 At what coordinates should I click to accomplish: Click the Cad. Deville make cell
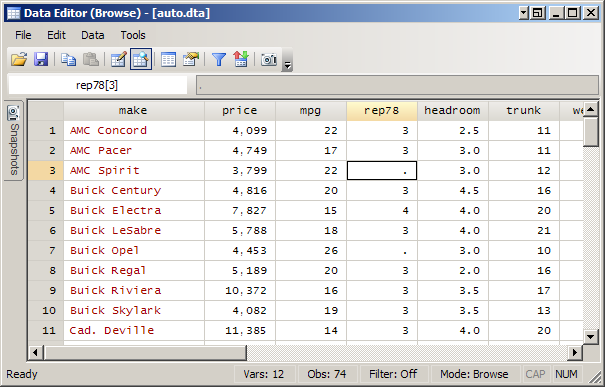134,331
